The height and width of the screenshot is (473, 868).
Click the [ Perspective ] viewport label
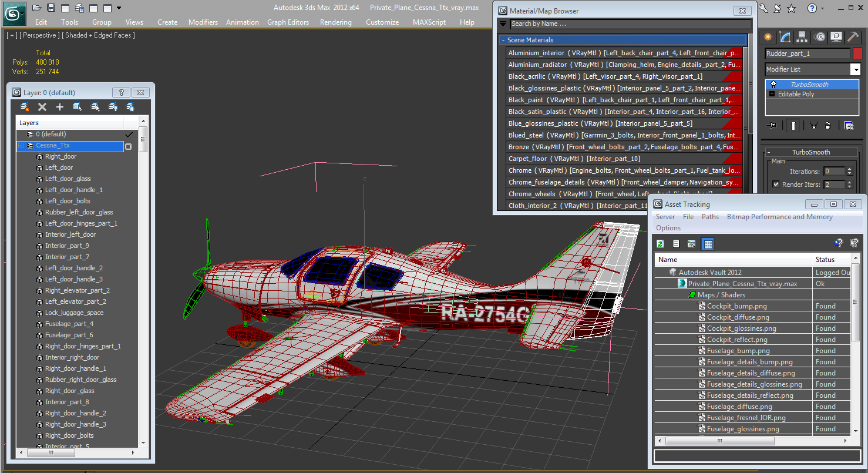(40, 35)
